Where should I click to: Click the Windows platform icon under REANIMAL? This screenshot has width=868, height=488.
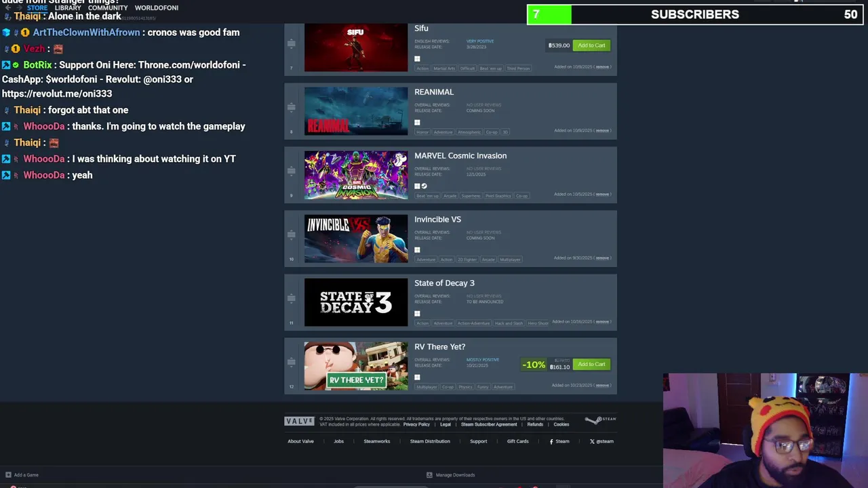click(x=417, y=123)
